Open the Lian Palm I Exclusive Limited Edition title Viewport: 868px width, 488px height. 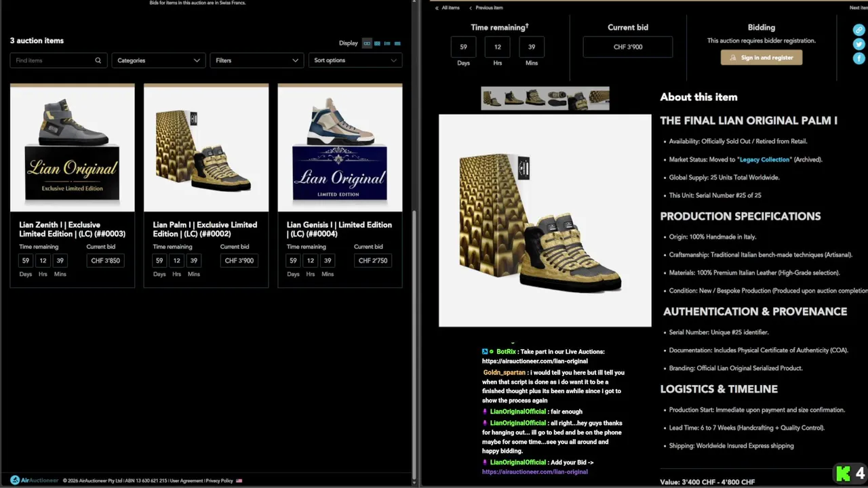click(205, 229)
